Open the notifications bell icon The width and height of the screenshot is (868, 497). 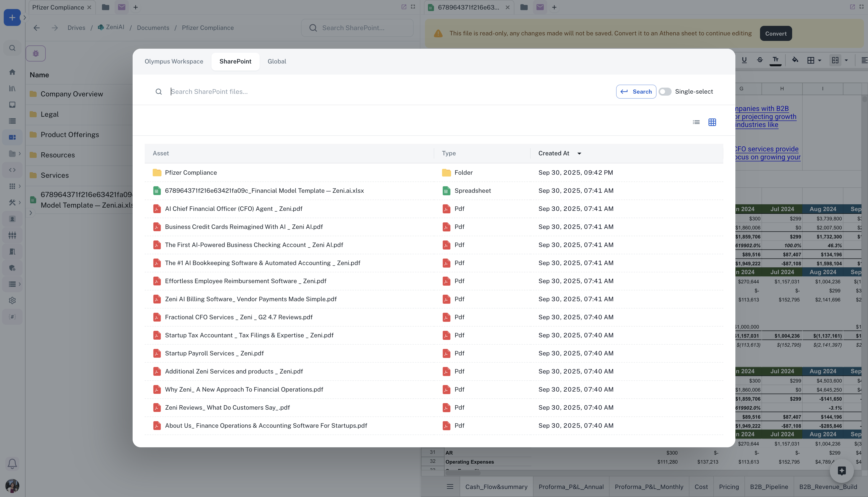(12, 463)
